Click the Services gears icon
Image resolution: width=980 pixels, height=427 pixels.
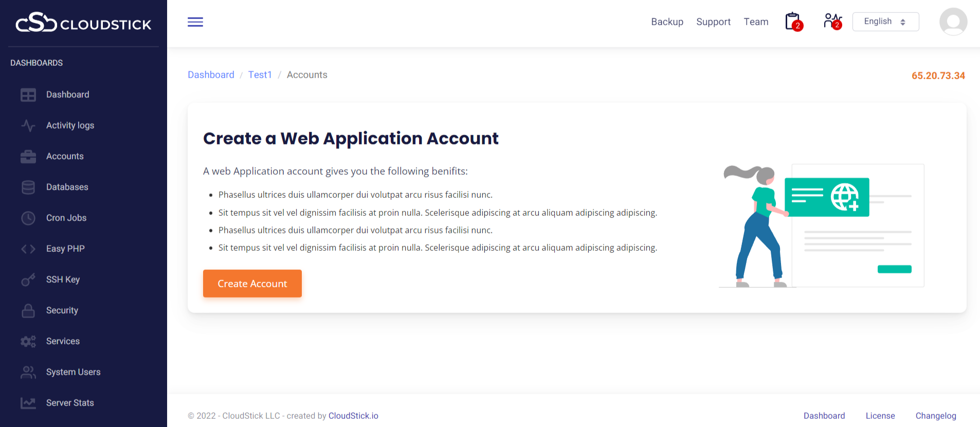coord(28,341)
